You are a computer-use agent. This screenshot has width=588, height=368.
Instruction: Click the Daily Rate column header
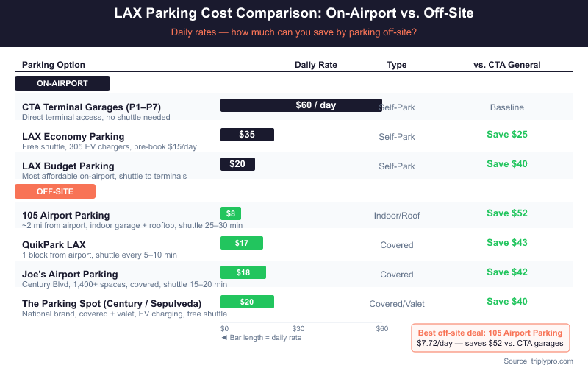tap(316, 65)
